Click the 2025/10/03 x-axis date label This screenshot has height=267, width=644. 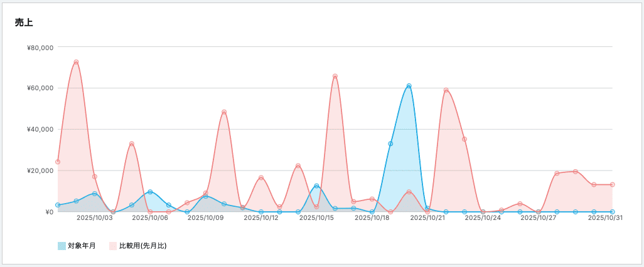pyautogui.click(x=95, y=218)
